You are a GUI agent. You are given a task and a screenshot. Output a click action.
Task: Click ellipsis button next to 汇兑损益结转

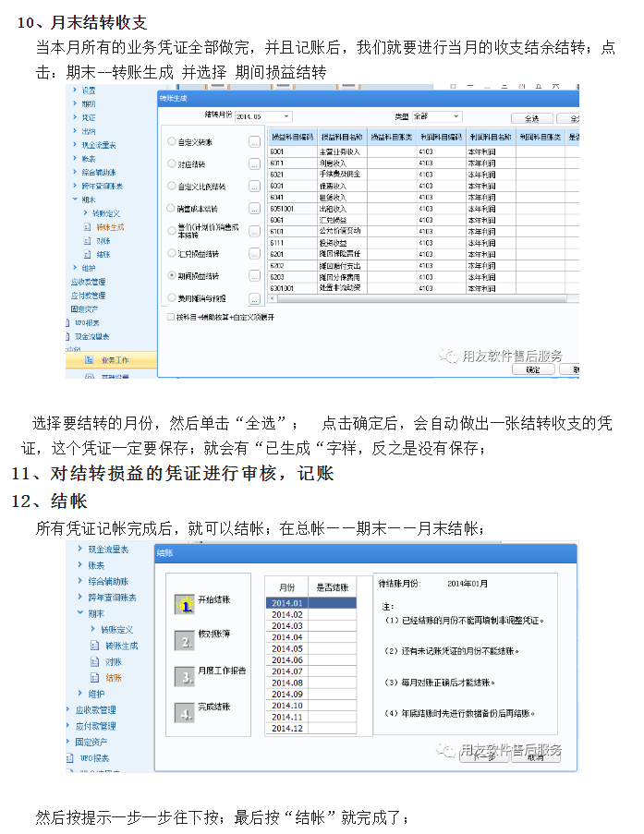pos(254,253)
